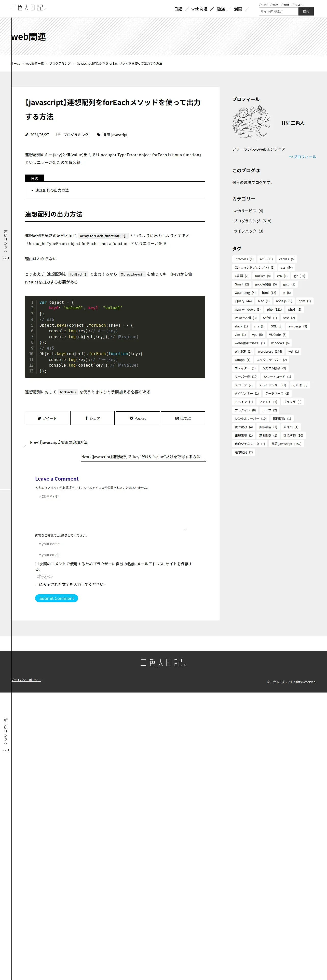This screenshot has height=980, width=327.
Task: Select the node.js (5) tag
Action: (284, 301)
